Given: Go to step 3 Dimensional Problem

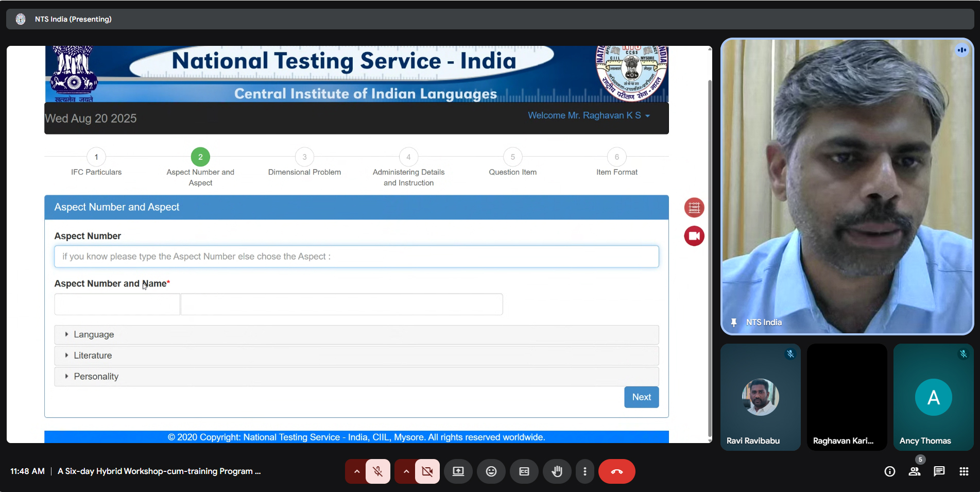Looking at the screenshot, I should pyautogui.click(x=304, y=157).
